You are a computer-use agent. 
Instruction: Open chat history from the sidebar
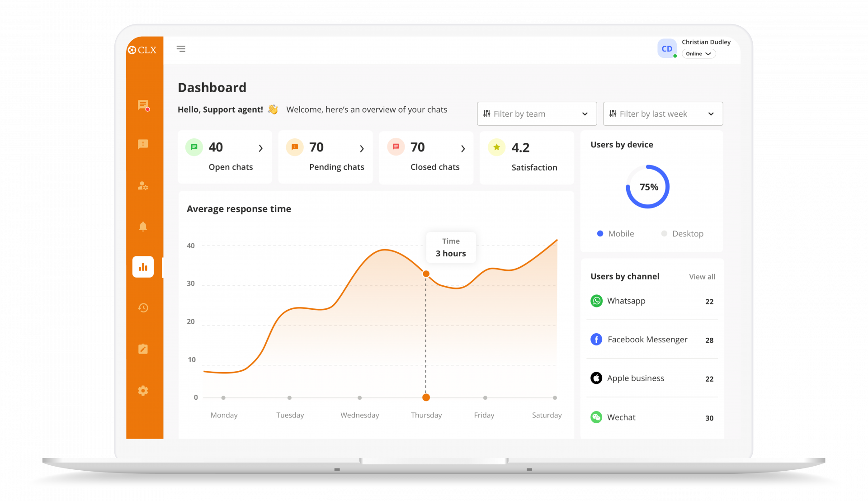(x=143, y=308)
